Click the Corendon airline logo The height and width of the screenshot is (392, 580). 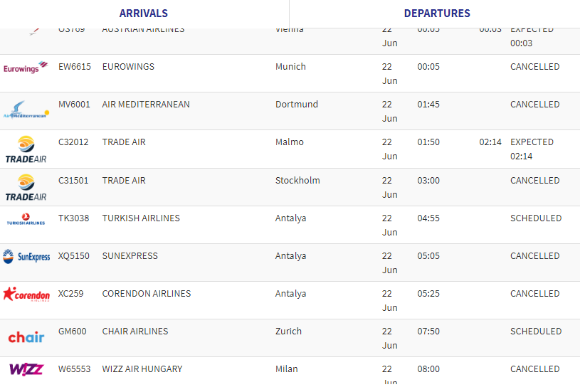(26, 295)
